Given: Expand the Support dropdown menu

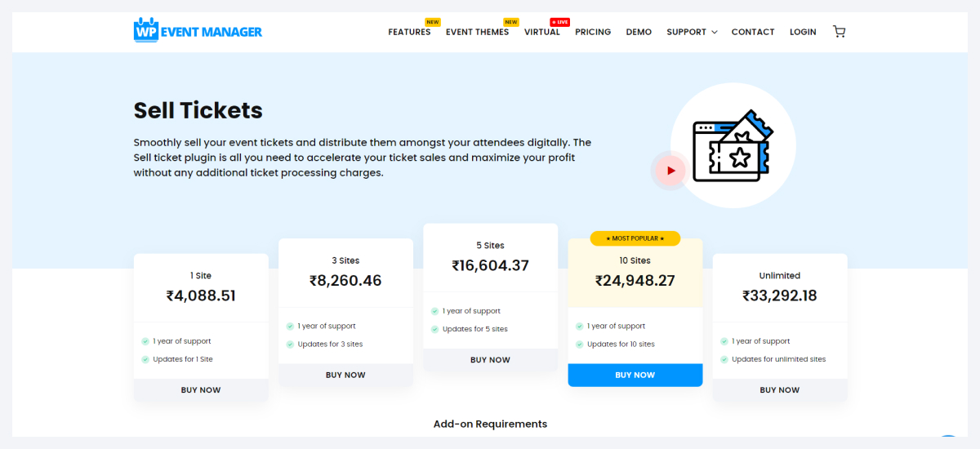Looking at the screenshot, I should (691, 32).
